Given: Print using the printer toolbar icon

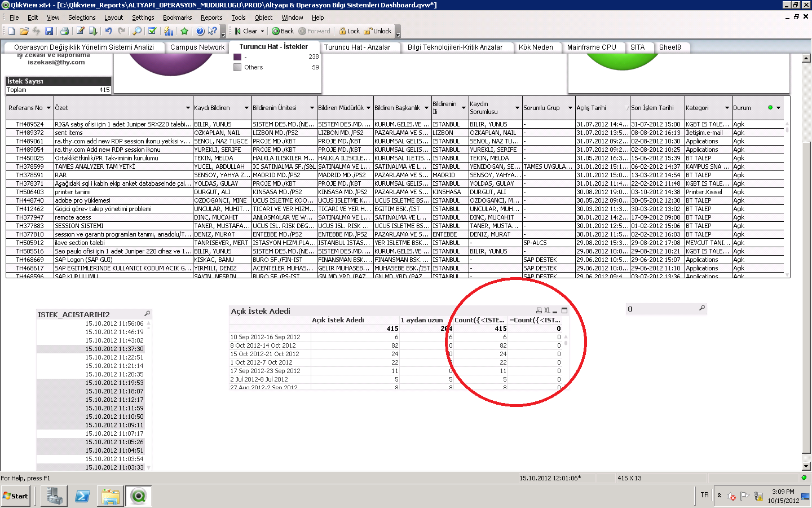Looking at the screenshot, I should [64, 31].
